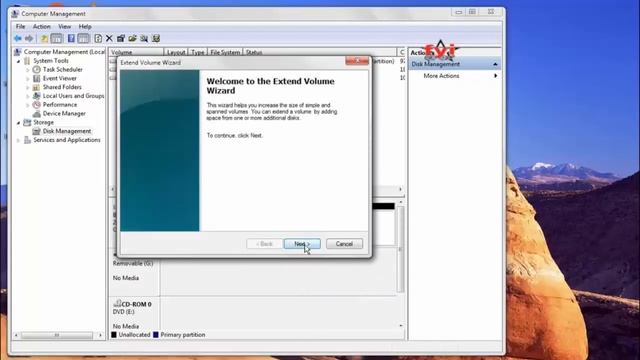
Task: Click down arrow of disk list scrollbar
Action: [400, 326]
